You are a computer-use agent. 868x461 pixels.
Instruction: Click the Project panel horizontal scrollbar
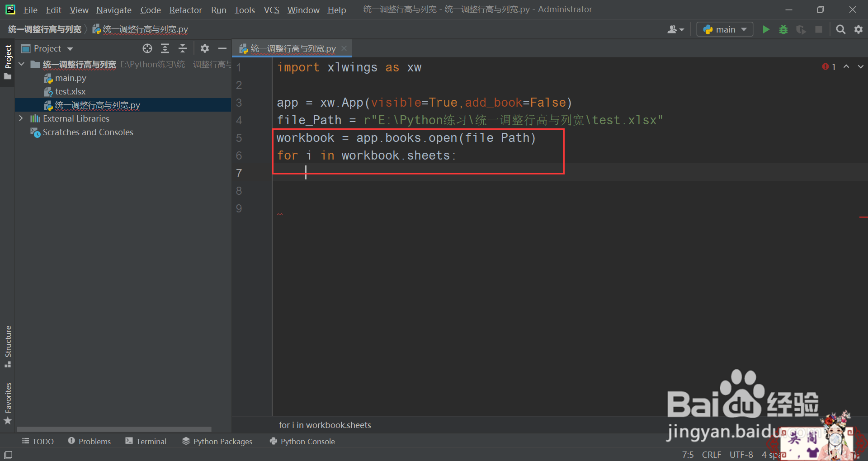click(x=113, y=429)
